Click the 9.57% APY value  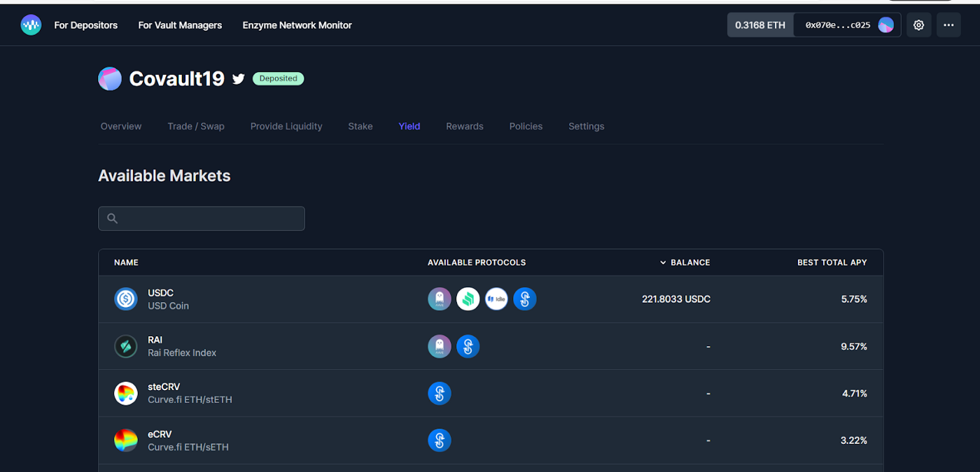854,346
